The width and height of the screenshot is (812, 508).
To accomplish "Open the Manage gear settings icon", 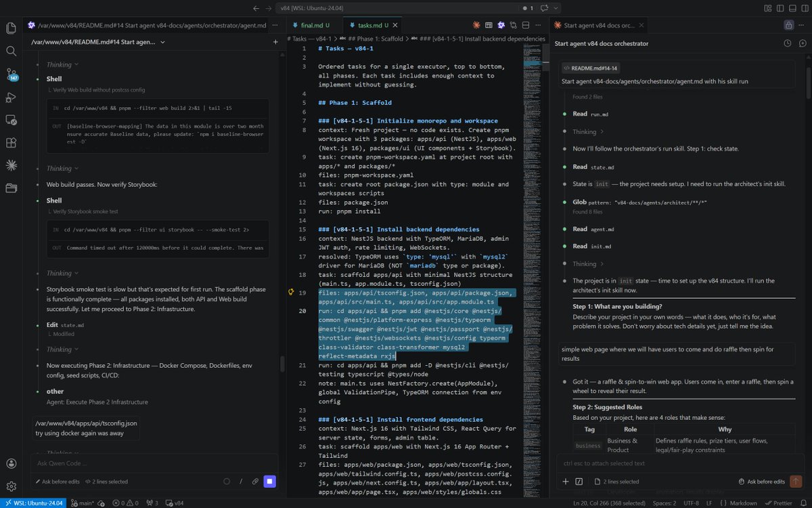I will click(11, 486).
